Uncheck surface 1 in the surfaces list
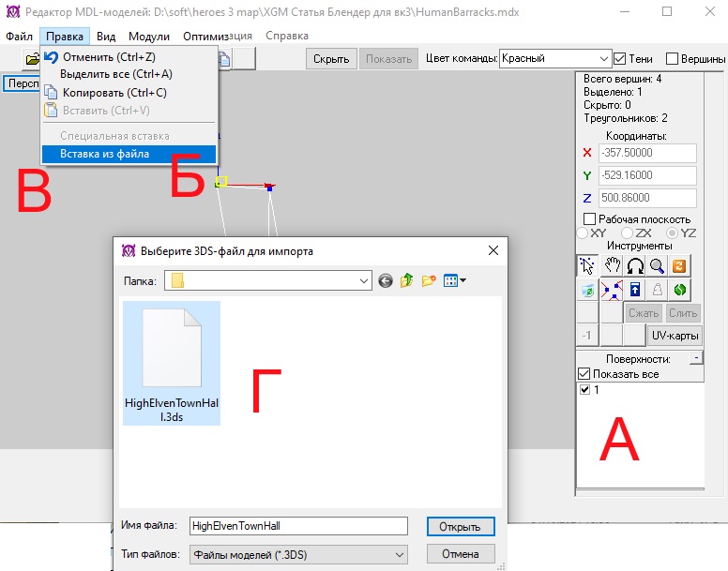 (x=585, y=390)
